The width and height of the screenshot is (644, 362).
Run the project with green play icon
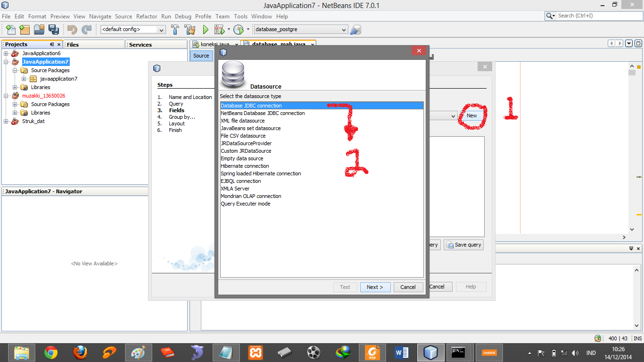(206, 29)
